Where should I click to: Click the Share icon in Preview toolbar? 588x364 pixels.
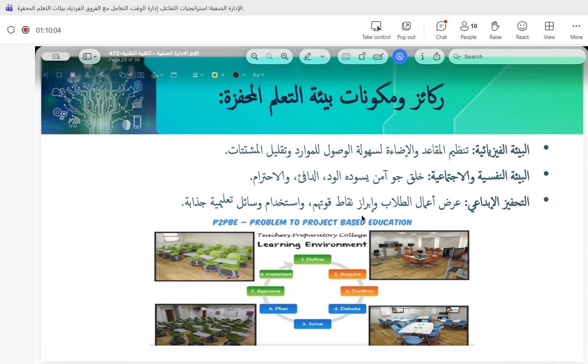(437, 57)
